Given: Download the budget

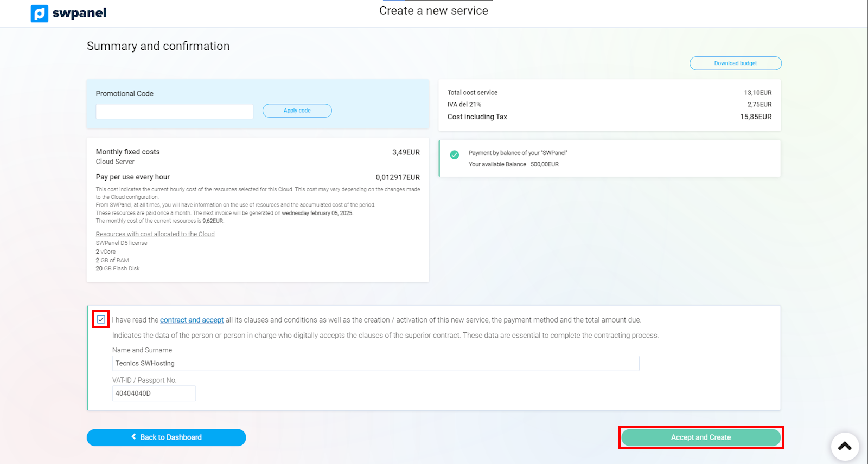Looking at the screenshot, I should click(x=735, y=63).
